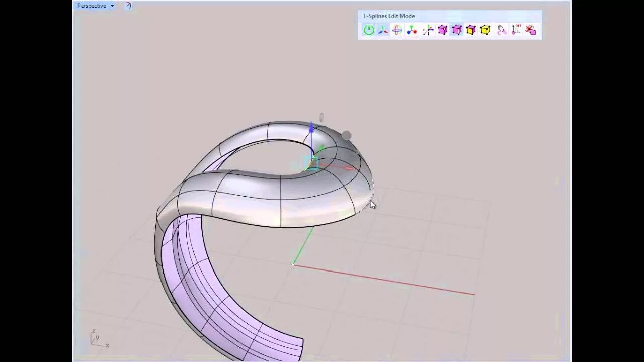Click the all-yellow cube selection icon
This screenshot has height=362, width=644.
click(485, 30)
